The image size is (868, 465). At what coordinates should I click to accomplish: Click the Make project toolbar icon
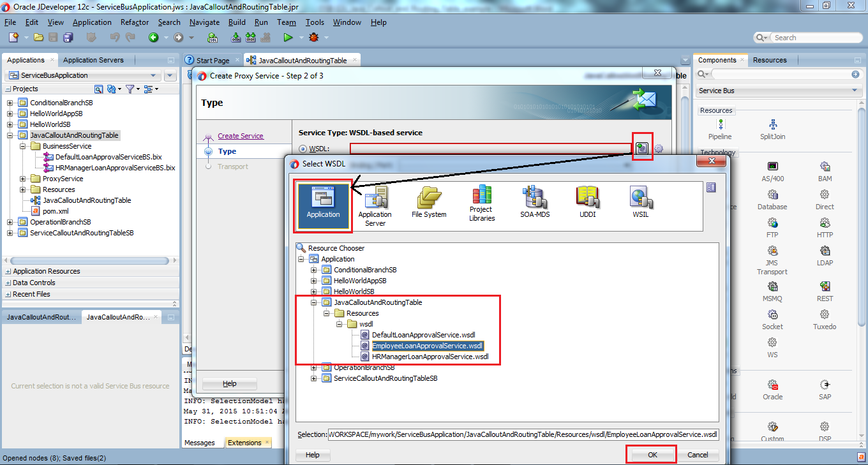click(236, 38)
